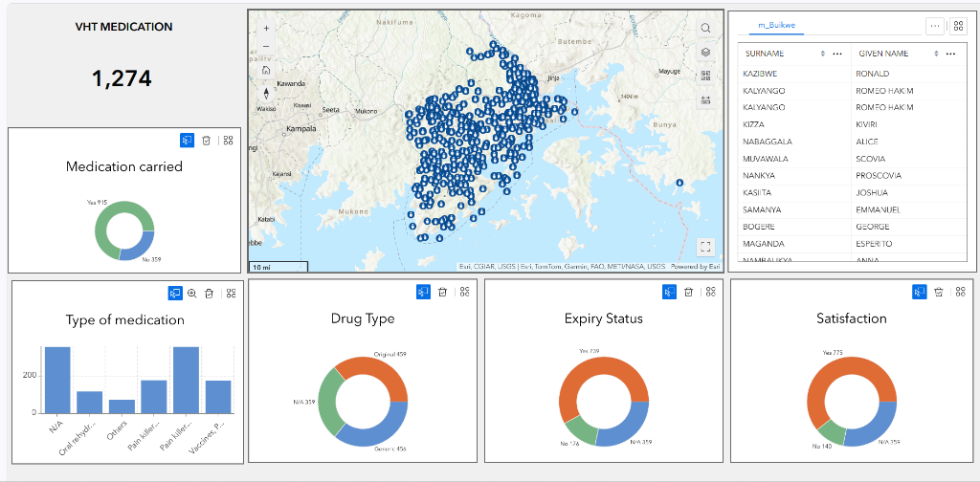Clear selection on Type of medication chart
Screen dimensions: 980x482
210,293
